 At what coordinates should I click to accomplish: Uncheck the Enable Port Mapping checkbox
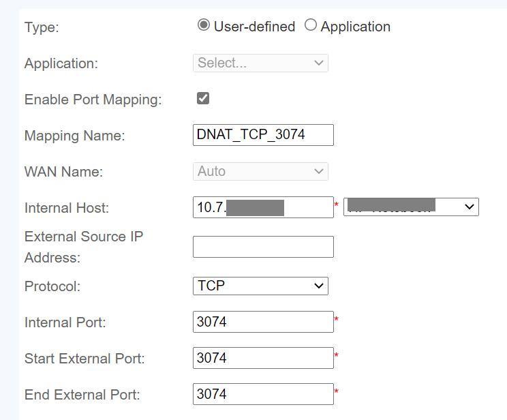click(203, 98)
